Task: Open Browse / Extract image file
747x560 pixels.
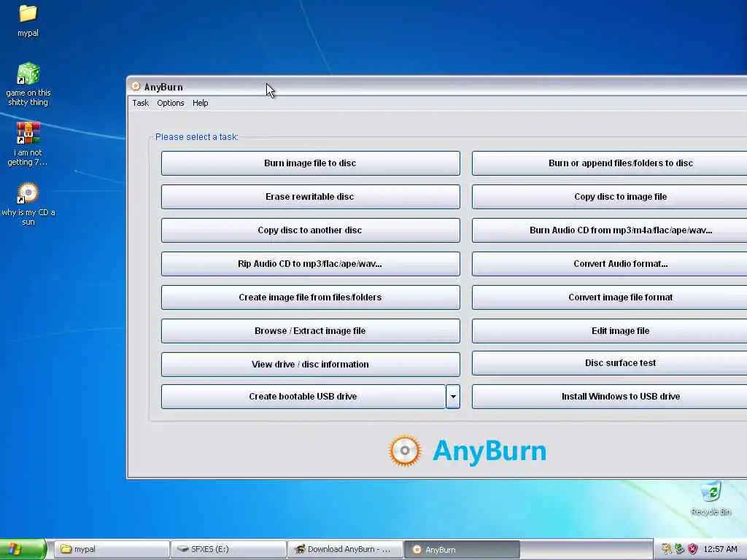Action: pyautogui.click(x=310, y=331)
